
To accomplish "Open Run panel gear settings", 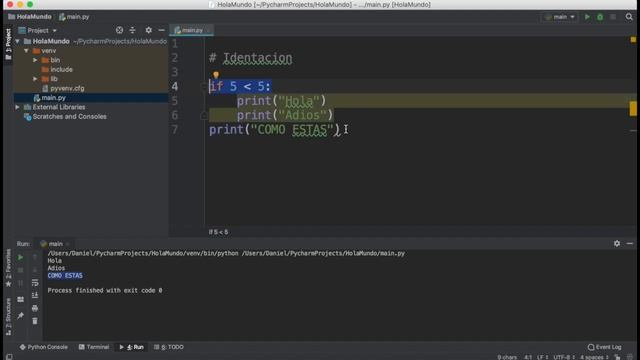I will pyautogui.click(x=617, y=243).
